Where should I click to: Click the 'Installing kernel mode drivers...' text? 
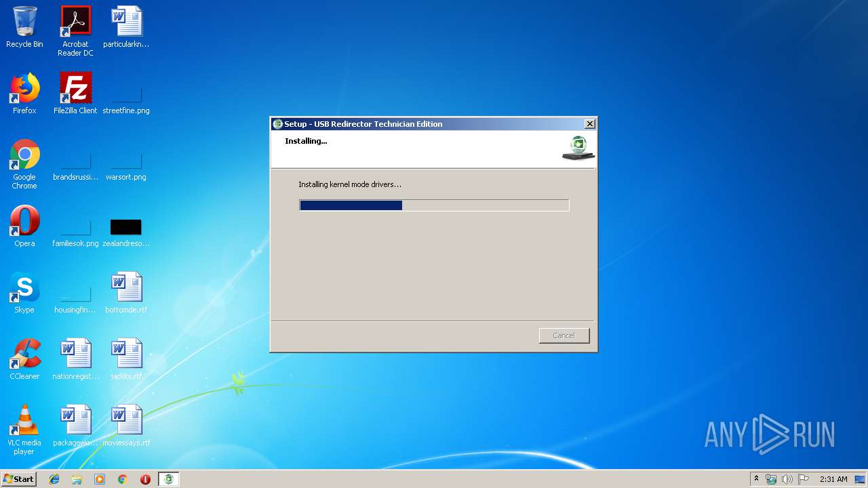tap(350, 184)
